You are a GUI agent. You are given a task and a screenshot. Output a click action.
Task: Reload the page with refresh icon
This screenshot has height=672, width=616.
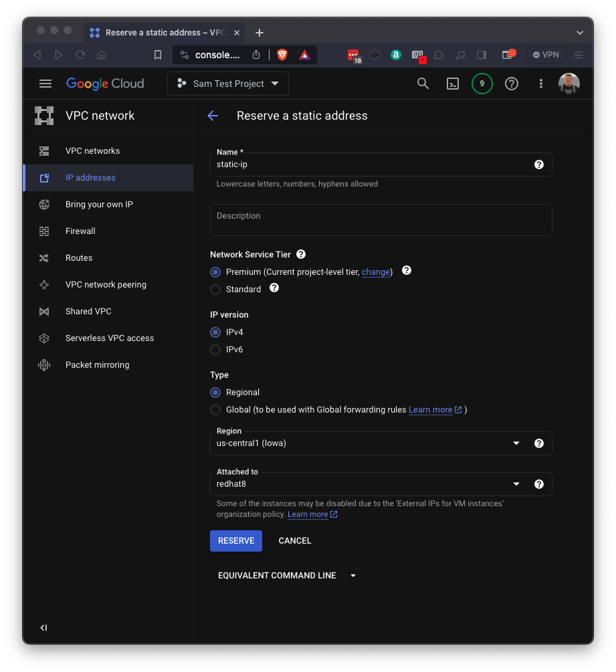tap(80, 55)
